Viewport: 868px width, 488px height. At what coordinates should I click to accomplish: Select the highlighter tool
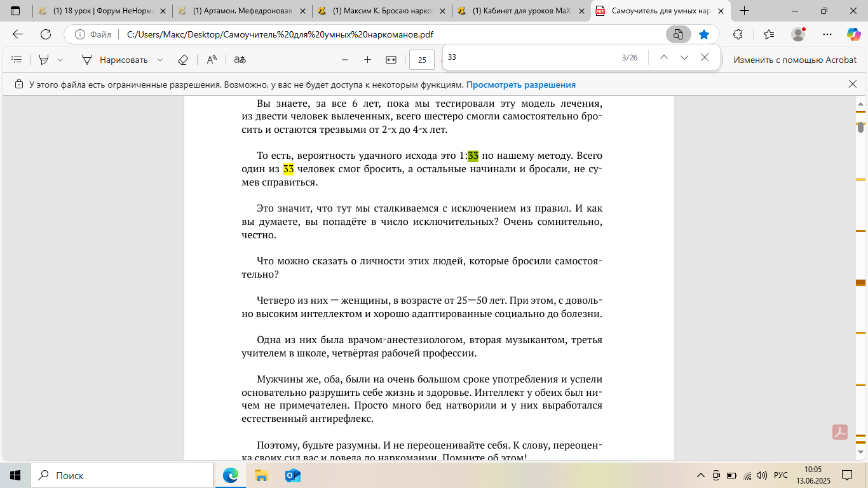coord(44,60)
